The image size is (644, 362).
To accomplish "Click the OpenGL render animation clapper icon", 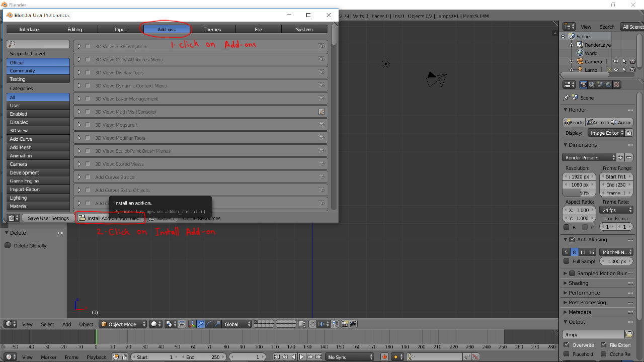I will (353, 324).
